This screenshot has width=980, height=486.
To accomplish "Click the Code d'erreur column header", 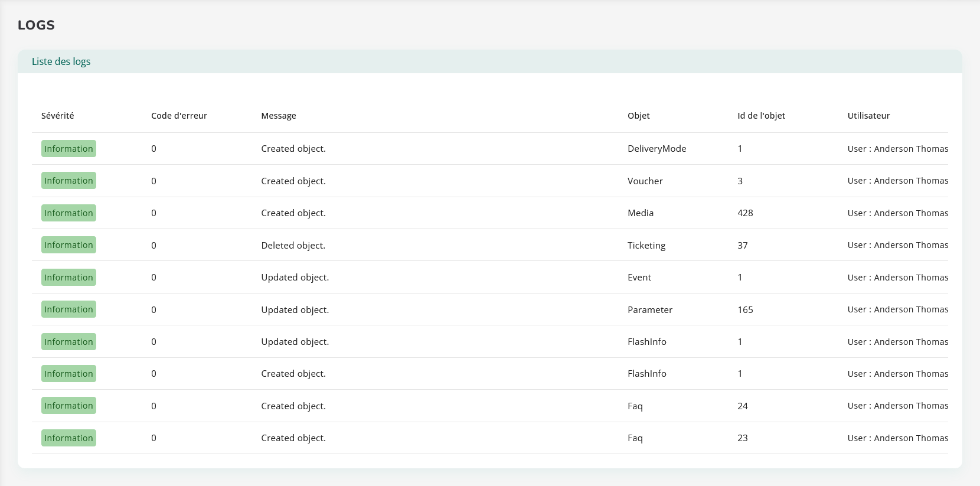I will (x=179, y=116).
